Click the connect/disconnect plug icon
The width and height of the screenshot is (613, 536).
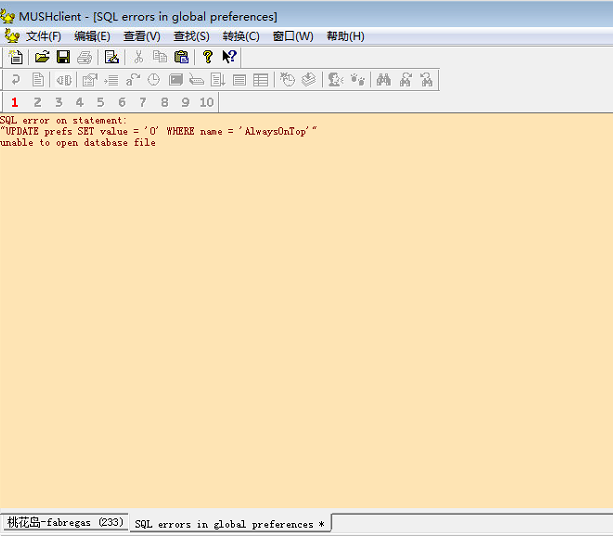pyautogui.click(x=64, y=80)
